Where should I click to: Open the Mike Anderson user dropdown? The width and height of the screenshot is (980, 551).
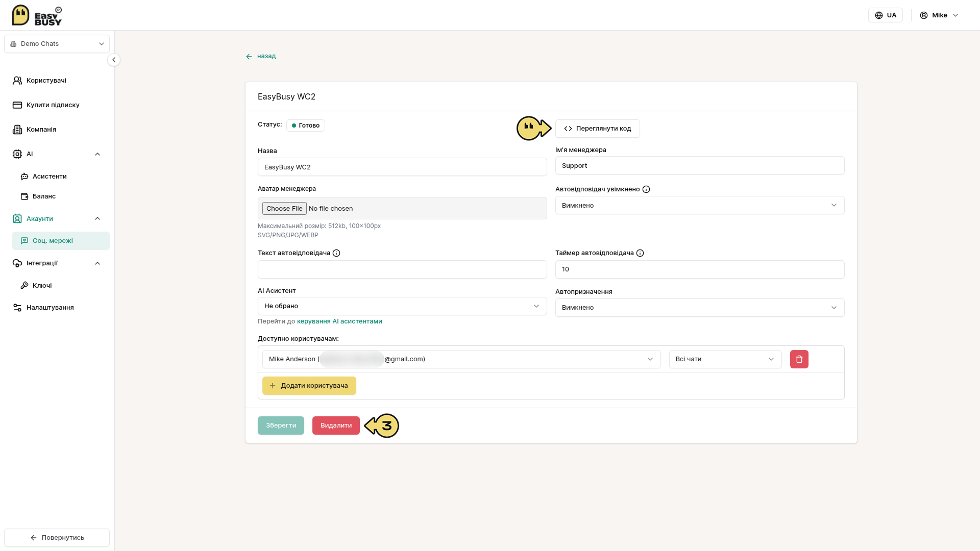point(461,359)
